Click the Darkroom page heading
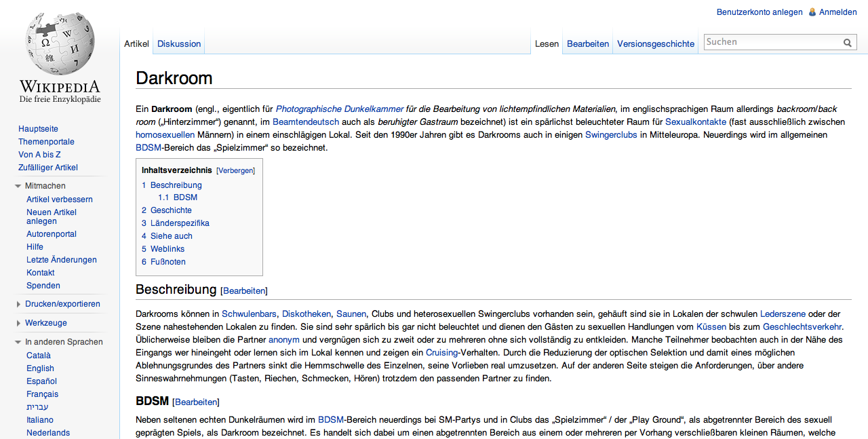Image resolution: width=868 pixels, height=439 pixels. 174,78
